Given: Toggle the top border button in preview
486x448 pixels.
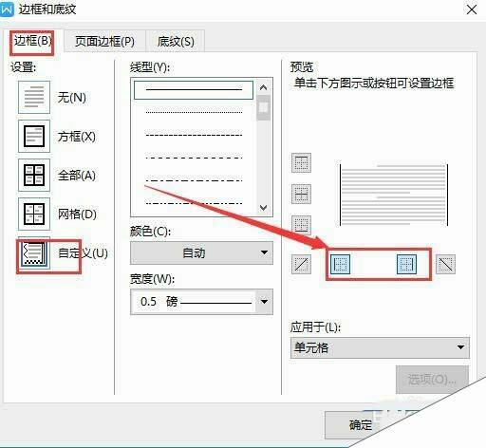Looking at the screenshot, I should pyautogui.click(x=301, y=162).
